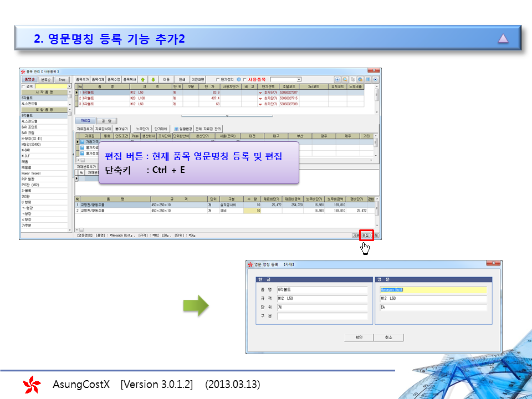Screen dimensions: 532x399
Task: Click the round plus icon in toolbar
Action: (337, 79)
